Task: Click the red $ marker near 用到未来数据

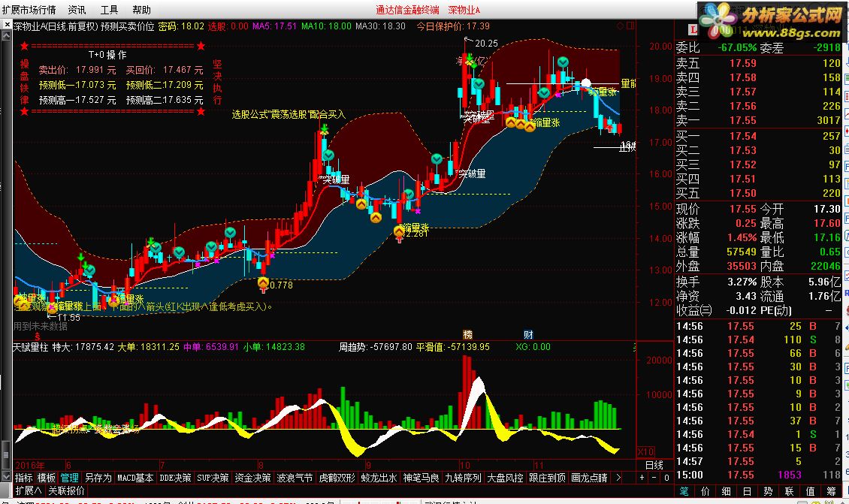Action: tap(37, 337)
